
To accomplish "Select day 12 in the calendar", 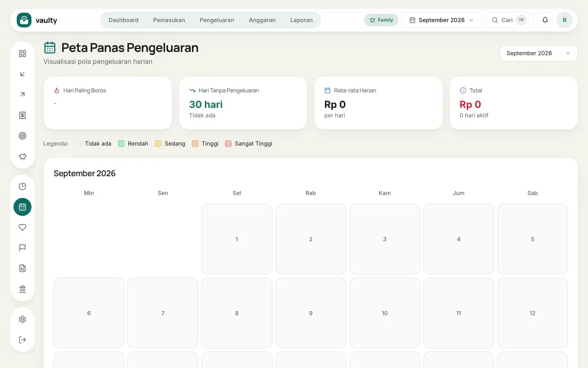I will [x=532, y=313].
